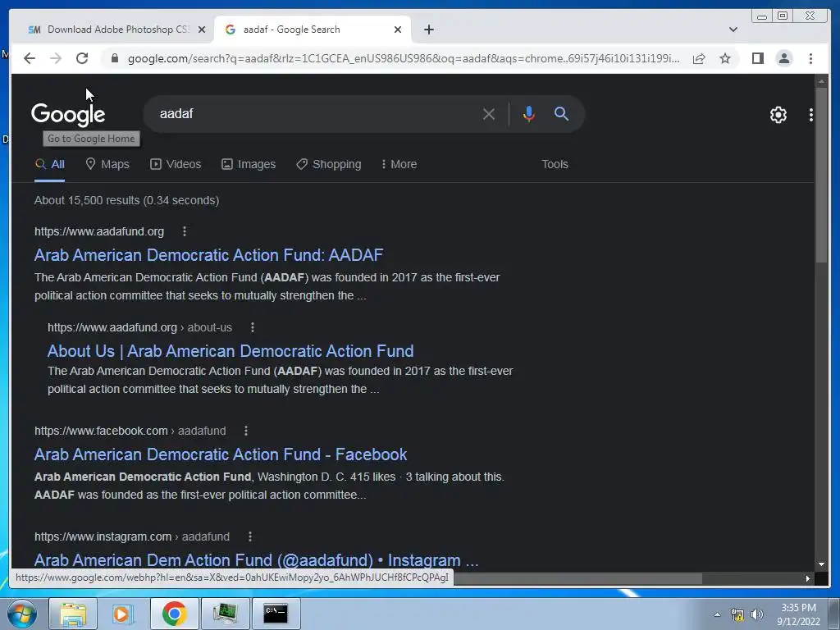Click the horizontal scrollbar right arrow
This screenshot has width=840, height=630.
(x=807, y=578)
